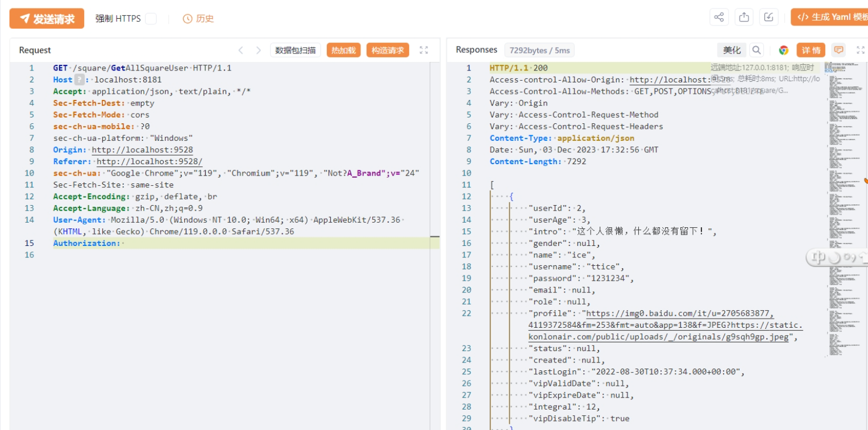The image size is (868, 430).
Task: Click the 美化 beautify button in Responses
Action: tap(732, 50)
